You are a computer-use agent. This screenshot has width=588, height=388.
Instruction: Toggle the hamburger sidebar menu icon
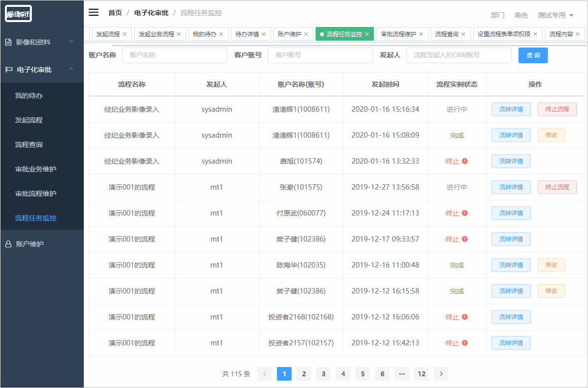pyautogui.click(x=94, y=12)
